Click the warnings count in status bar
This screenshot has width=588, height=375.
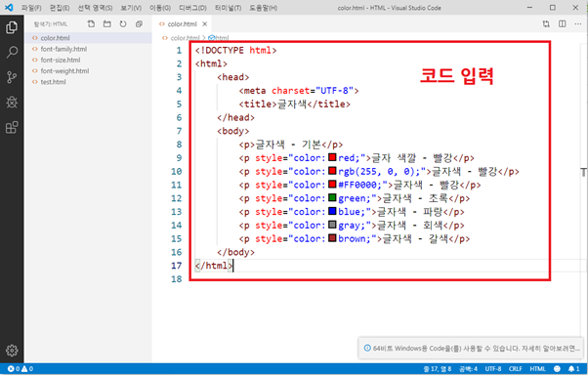27,369
